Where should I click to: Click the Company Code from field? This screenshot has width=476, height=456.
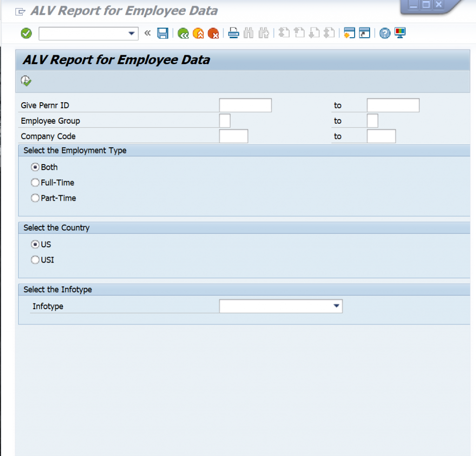coord(233,136)
